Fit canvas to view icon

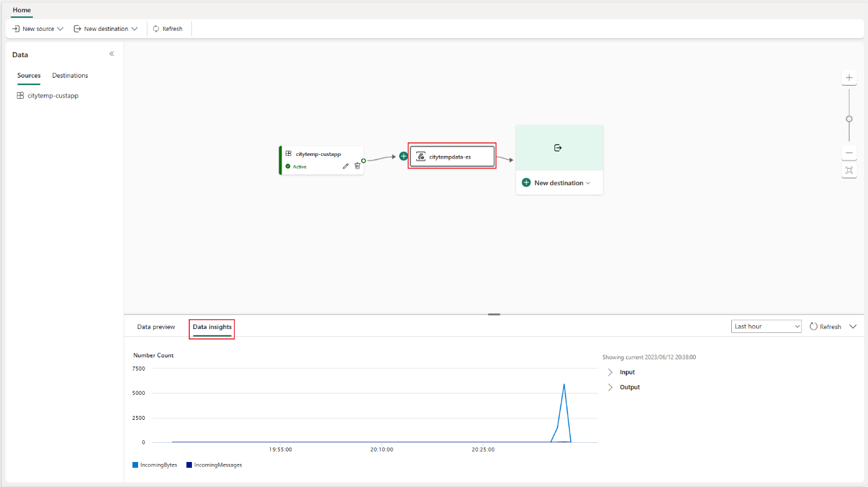coord(849,170)
